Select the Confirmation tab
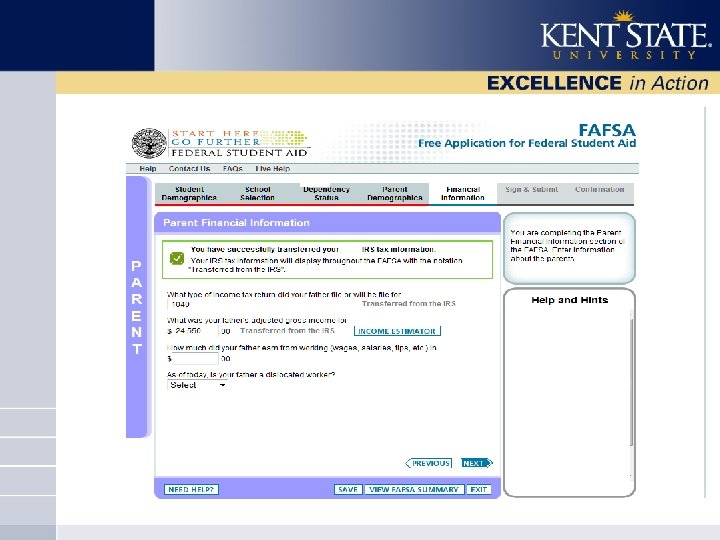720x540 pixels. (x=599, y=189)
